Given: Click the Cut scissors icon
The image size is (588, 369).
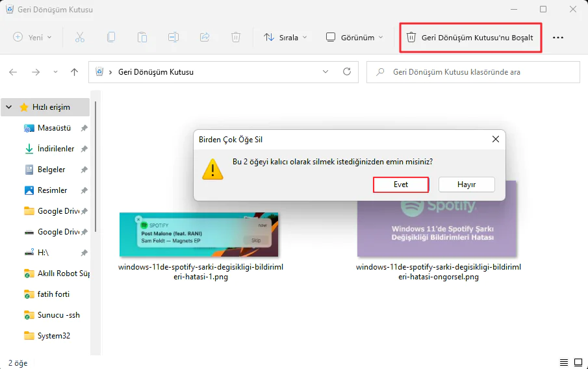Looking at the screenshot, I should point(80,37).
